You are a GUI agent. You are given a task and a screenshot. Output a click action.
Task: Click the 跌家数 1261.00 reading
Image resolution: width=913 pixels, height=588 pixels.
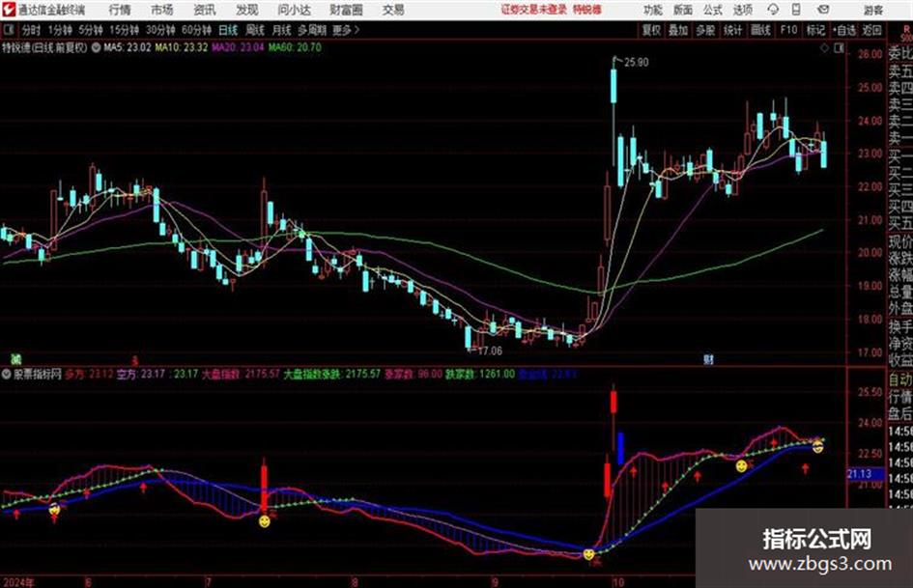click(x=480, y=374)
